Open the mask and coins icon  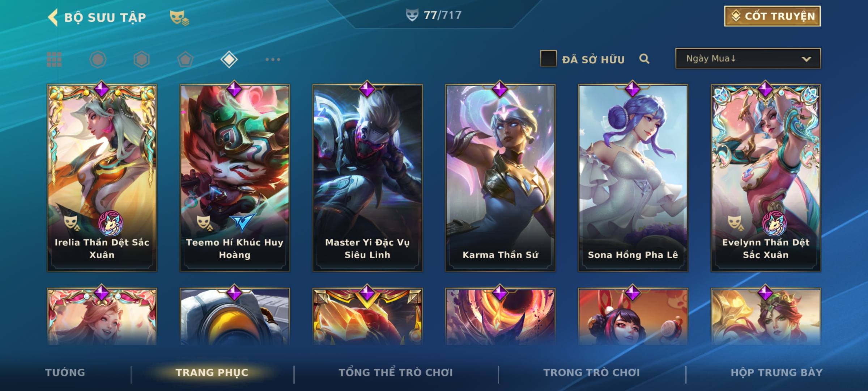(x=179, y=18)
